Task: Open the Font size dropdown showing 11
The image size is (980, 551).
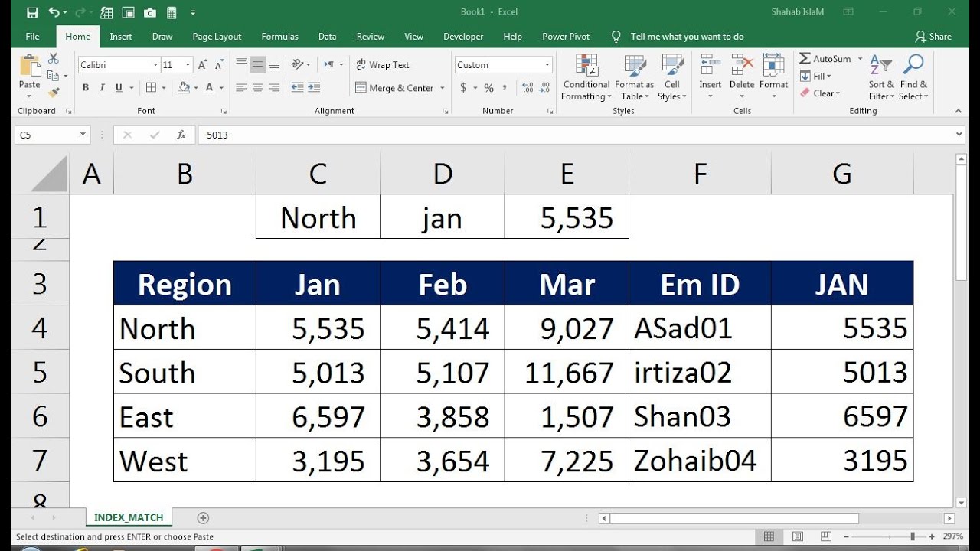Action: pos(188,65)
